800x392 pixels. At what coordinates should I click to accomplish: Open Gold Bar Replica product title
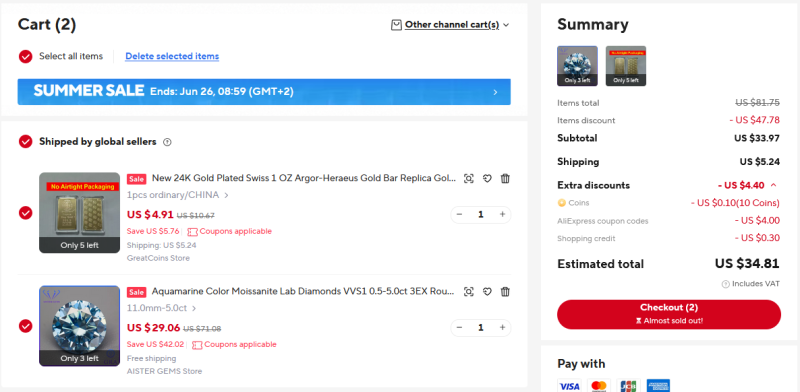pyautogui.click(x=304, y=178)
